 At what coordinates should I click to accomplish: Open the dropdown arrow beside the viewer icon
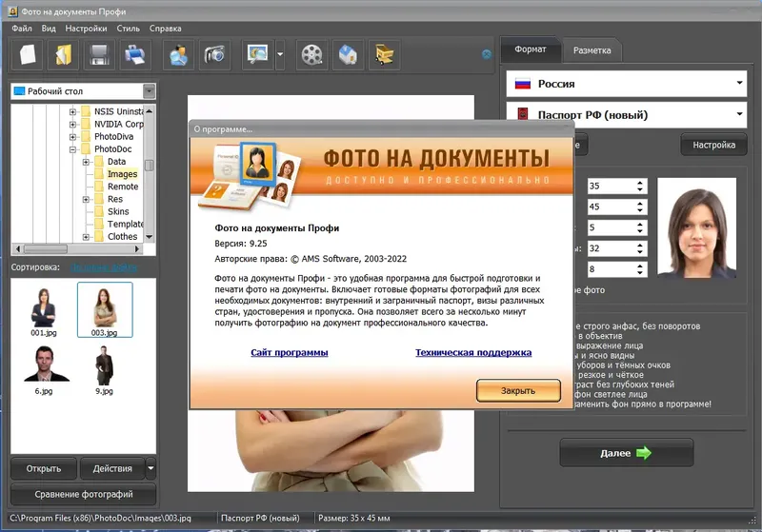tap(280, 55)
